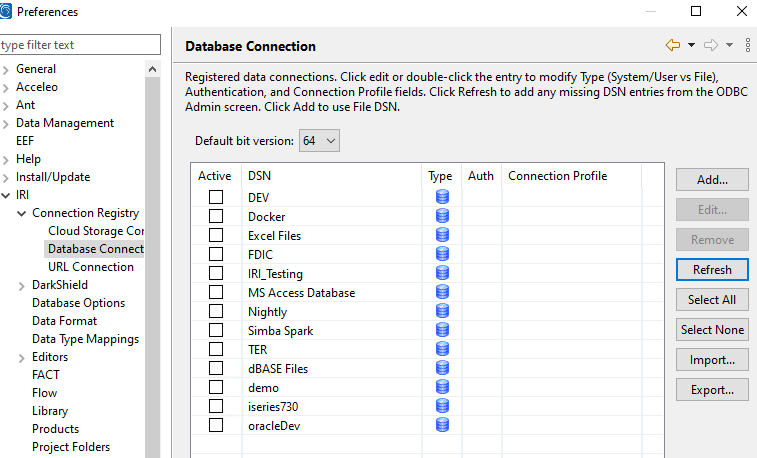Expand the DarkShield tree node
This screenshot has height=458, width=757.
[22, 285]
